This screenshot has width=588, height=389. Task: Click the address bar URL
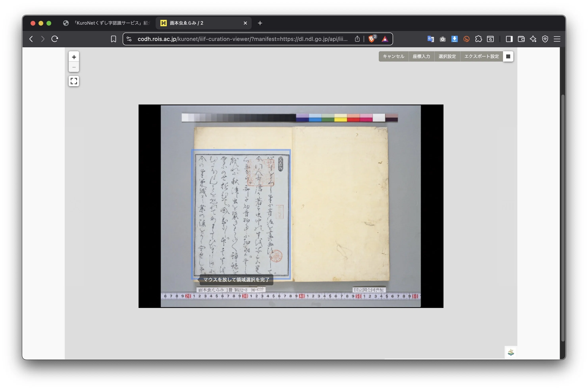point(242,39)
